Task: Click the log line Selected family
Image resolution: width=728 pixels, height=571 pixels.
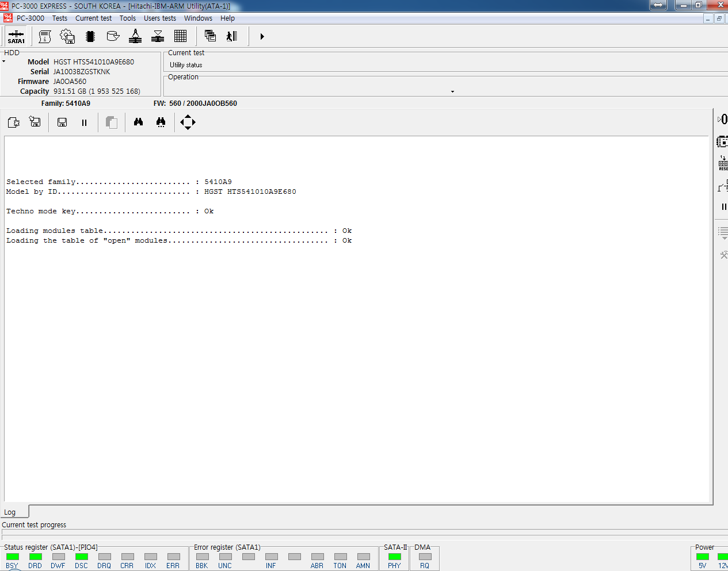Action: 119,182
